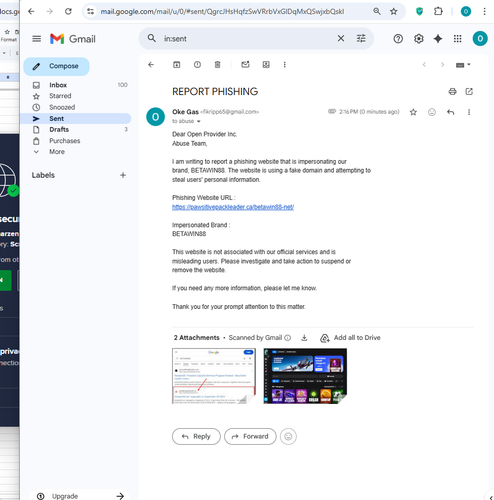494x500 pixels.
Task: Open the Drafts folder
Action: tap(76, 129)
